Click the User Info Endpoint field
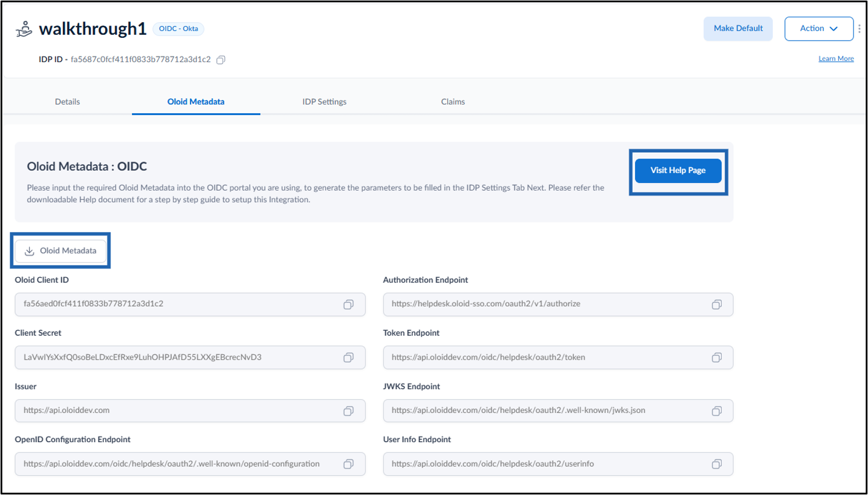 [558, 464]
